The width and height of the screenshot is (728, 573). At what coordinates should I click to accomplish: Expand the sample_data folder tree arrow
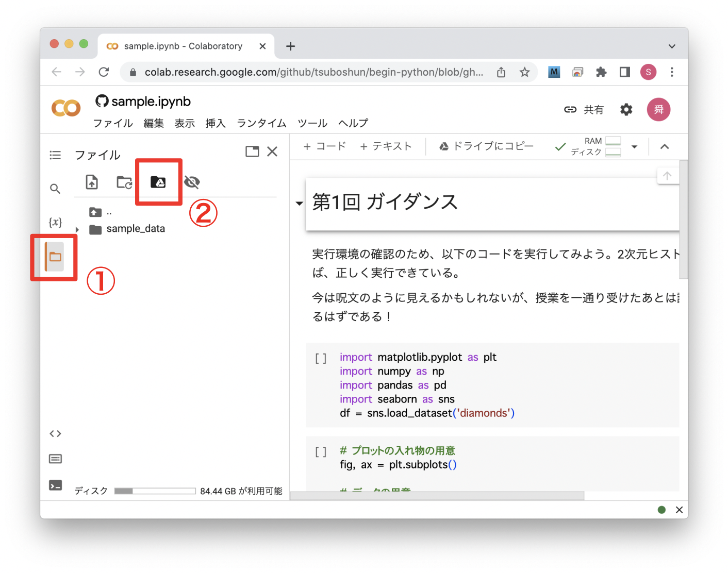(77, 229)
